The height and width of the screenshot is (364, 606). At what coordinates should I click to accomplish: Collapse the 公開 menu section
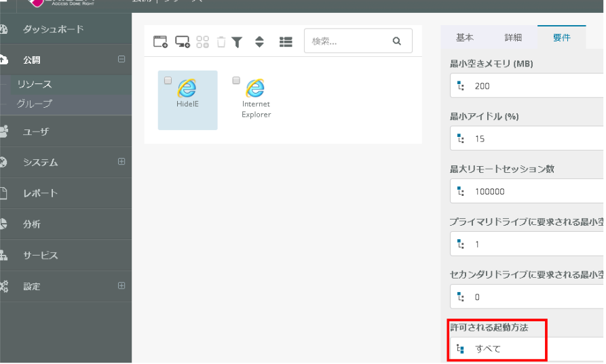coord(121,60)
